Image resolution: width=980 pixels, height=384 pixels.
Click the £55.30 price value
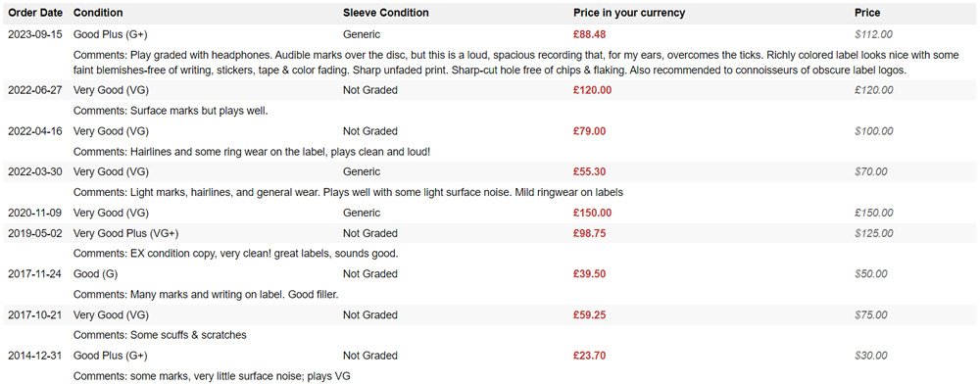pyautogui.click(x=589, y=171)
